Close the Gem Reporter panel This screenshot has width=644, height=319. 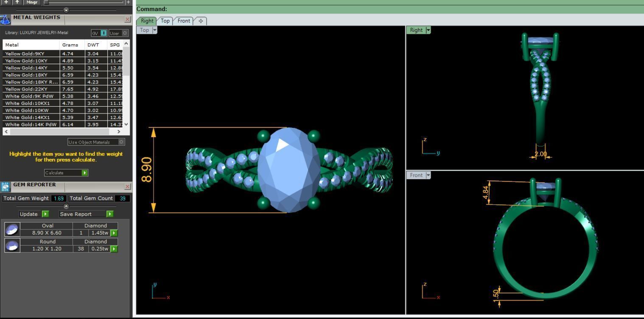click(x=127, y=186)
